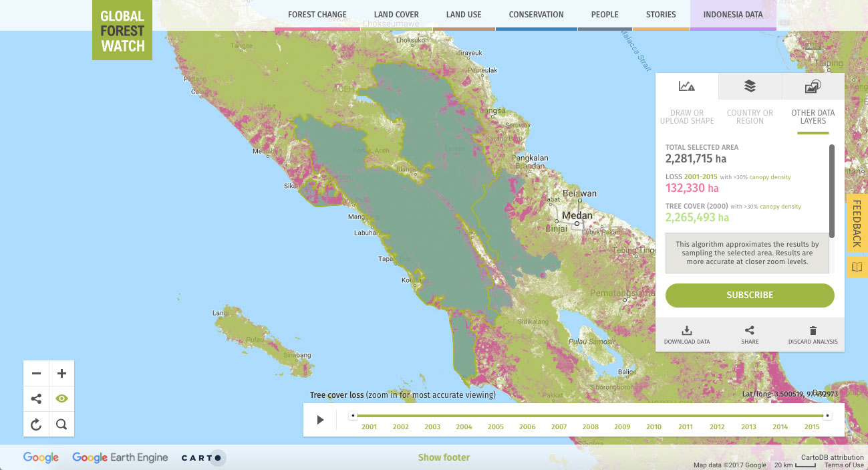This screenshot has height=470, width=868.
Task: Toggle layer visibility with the eye icon
Action: point(62,399)
